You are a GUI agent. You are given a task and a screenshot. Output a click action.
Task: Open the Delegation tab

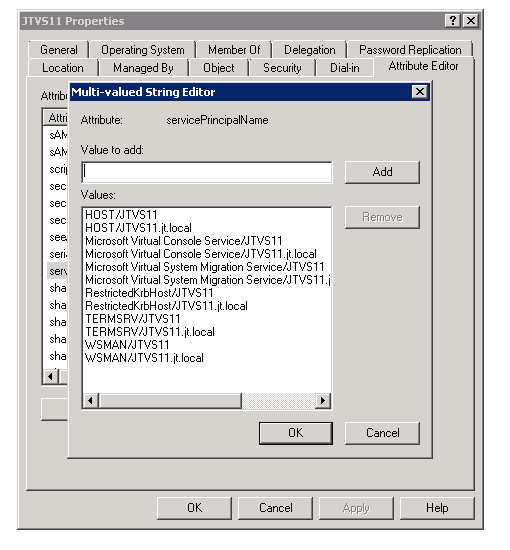[x=309, y=50]
